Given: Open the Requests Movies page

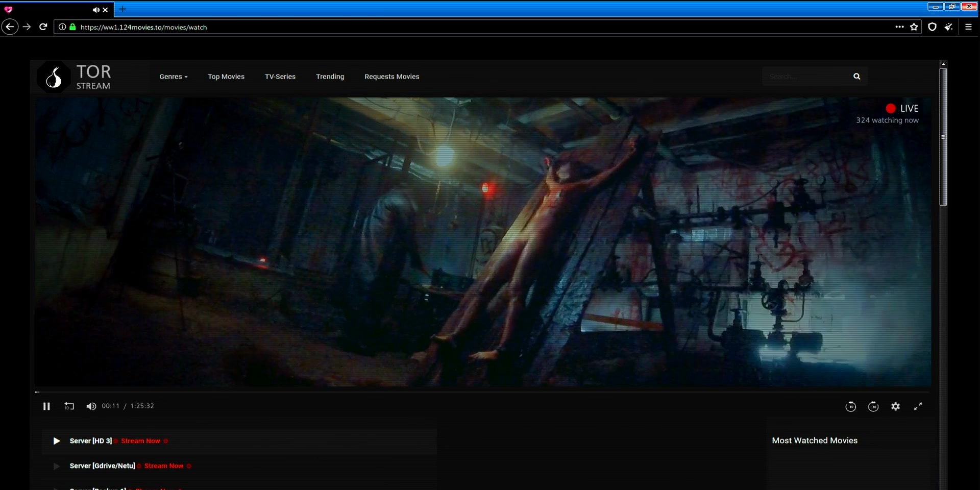Looking at the screenshot, I should 391,77.
